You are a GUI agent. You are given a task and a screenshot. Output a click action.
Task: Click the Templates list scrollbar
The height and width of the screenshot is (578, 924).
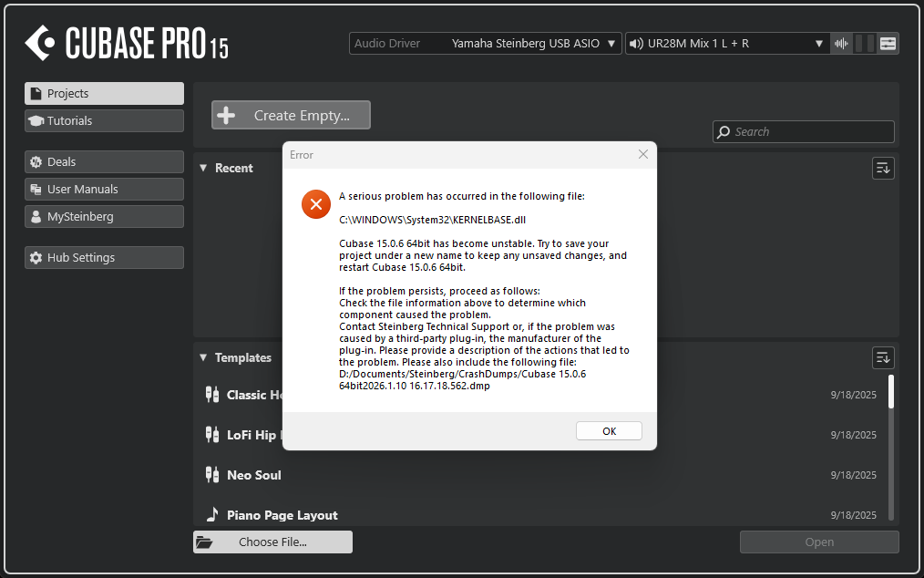(x=890, y=447)
